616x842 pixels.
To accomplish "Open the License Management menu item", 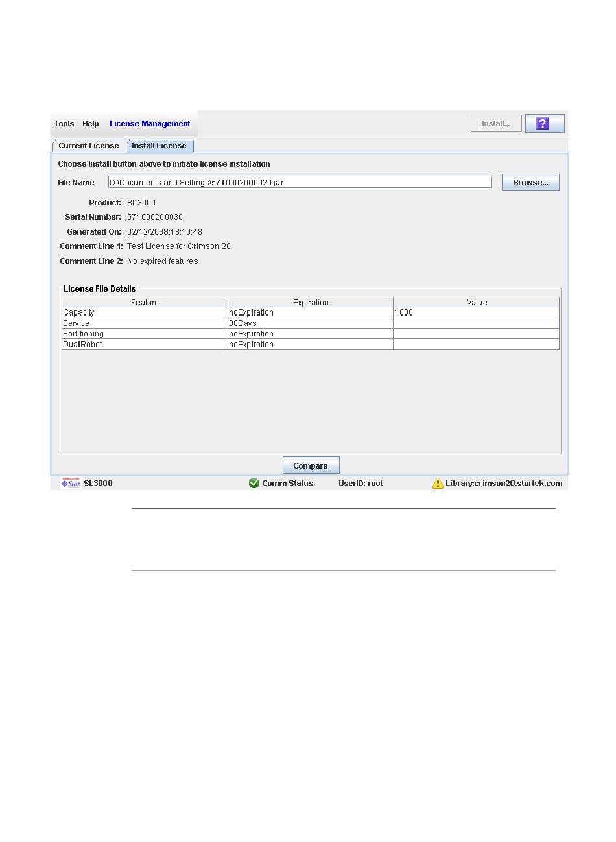I will 150,124.
